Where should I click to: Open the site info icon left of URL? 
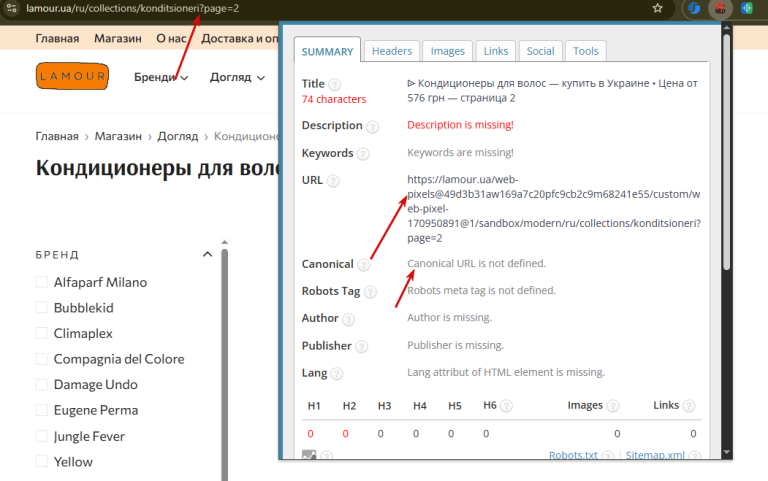(12, 8)
